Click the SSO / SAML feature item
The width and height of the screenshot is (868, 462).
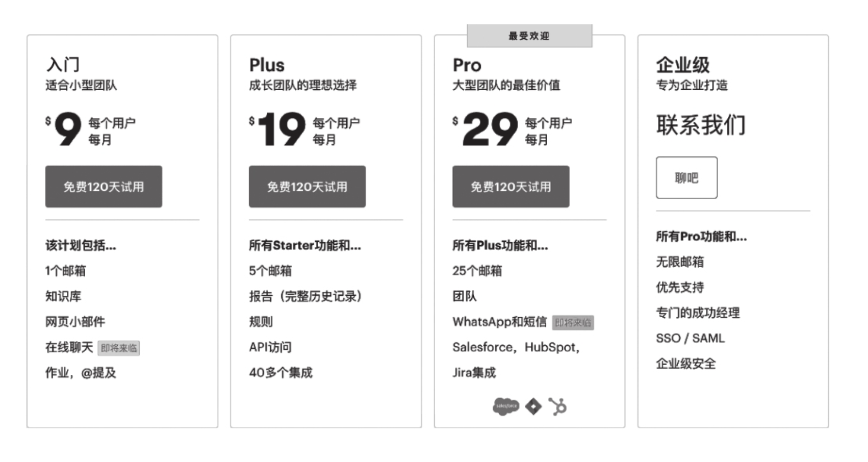690,338
